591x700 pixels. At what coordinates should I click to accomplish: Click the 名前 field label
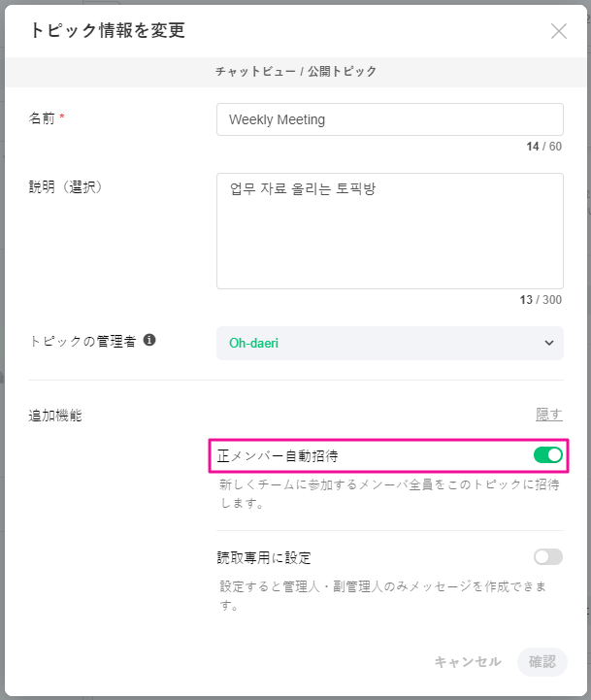pyautogui.click(x=43, y=118)
